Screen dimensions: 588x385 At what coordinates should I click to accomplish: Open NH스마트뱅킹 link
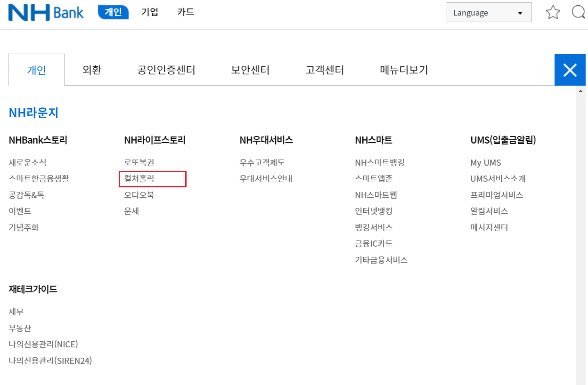point(380,162)
